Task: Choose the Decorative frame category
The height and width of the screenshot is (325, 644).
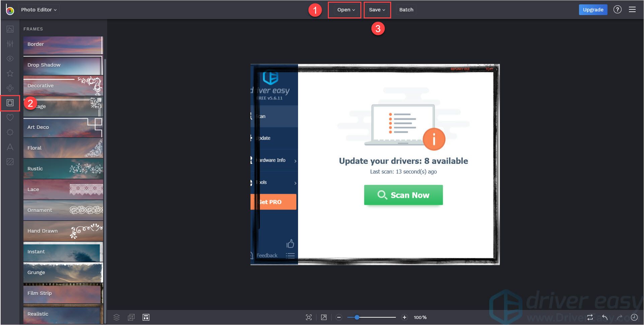Action: 63,86
